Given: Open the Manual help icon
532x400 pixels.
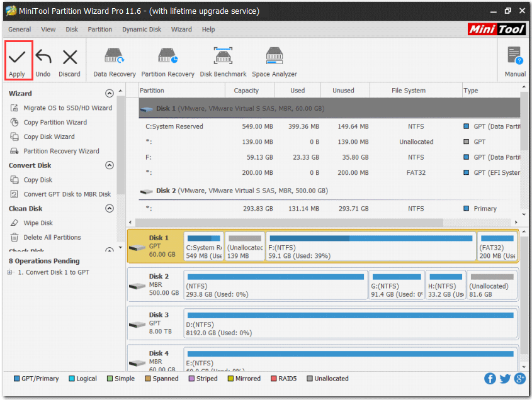Looking at the screenshot, I should (x=515, y=61).
